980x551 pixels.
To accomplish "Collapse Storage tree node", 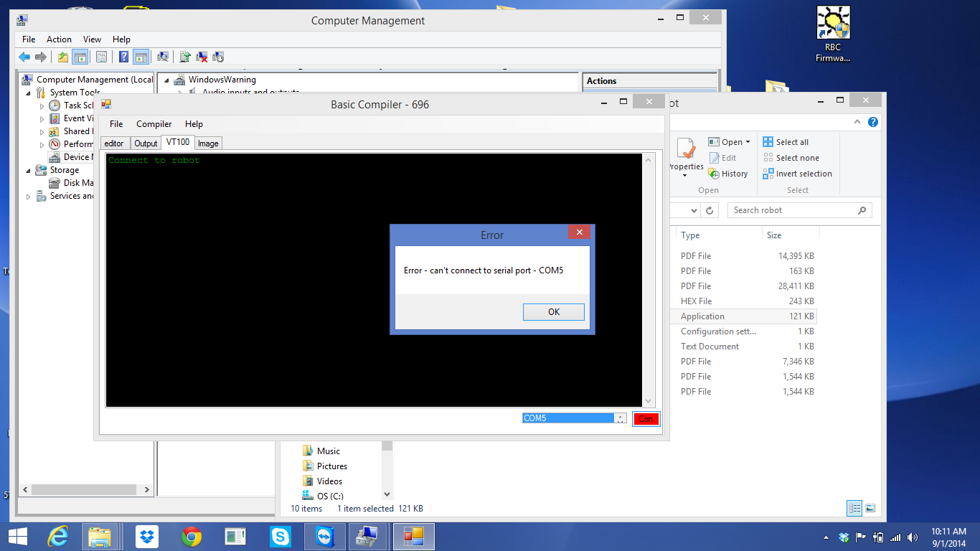I will [28, 170].
